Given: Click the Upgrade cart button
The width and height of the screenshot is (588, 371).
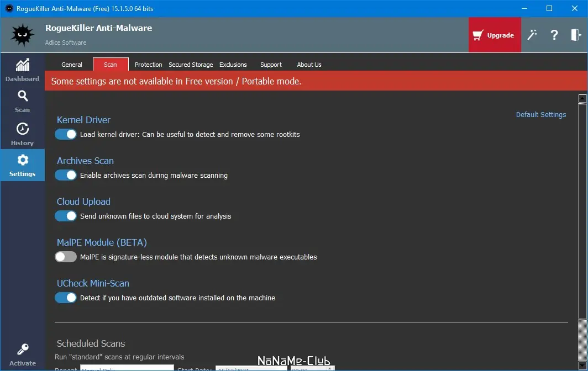Looking at the screenshot, I should (x=494, y=35).
